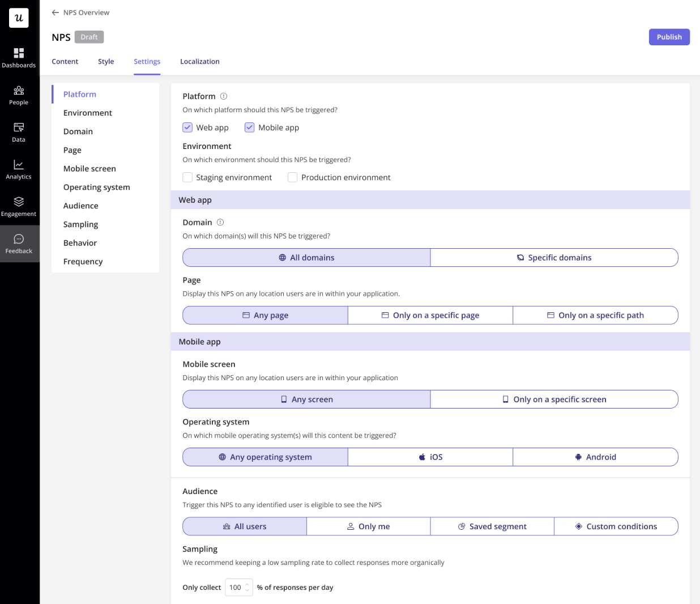
Task: Uncheck the Mobile app checkbox
Action: coord(250,127)
